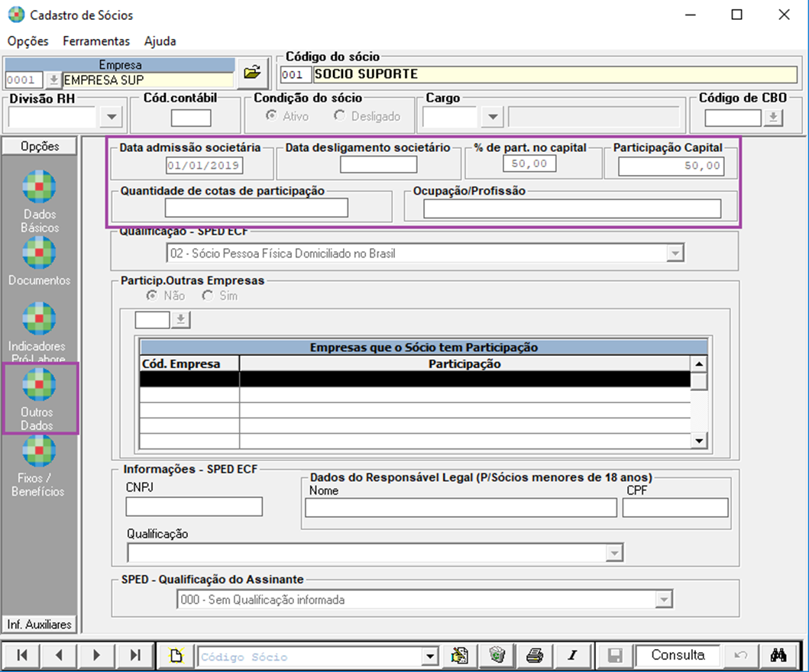Click Código do sócio number field
Viewport: 809px width, 672px height.
[x=296, y=75]
